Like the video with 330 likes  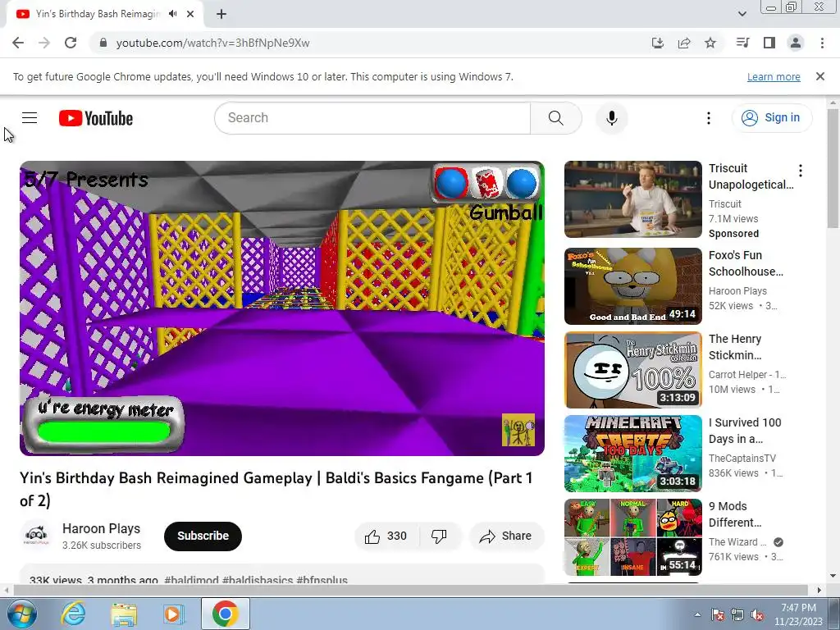(386, 536)
